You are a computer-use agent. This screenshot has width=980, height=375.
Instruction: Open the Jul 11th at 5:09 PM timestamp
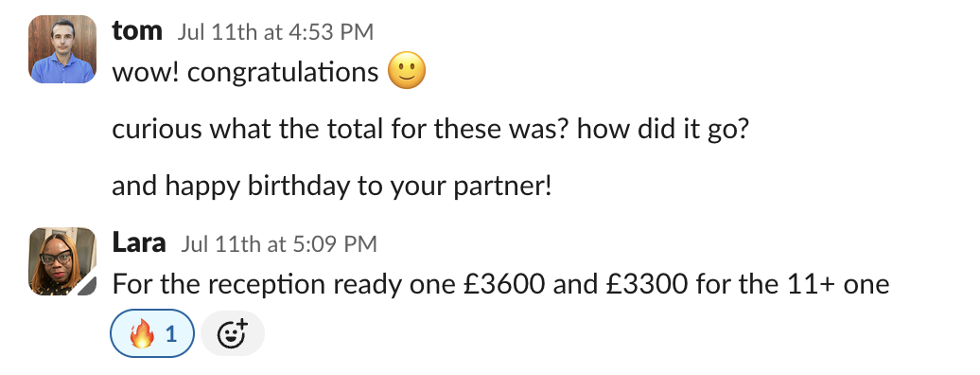tap(279, 243)
